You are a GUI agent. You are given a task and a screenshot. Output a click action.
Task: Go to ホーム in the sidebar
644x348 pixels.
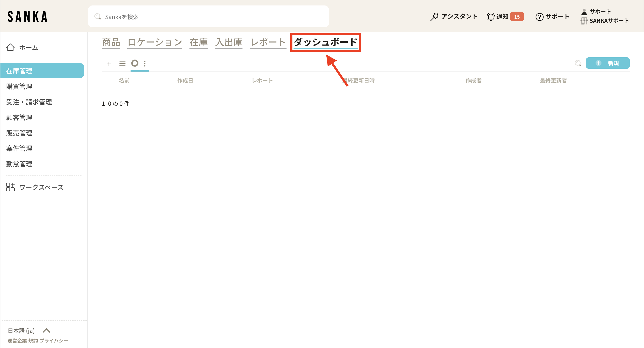pyautogui.click(x=28, y=47)
